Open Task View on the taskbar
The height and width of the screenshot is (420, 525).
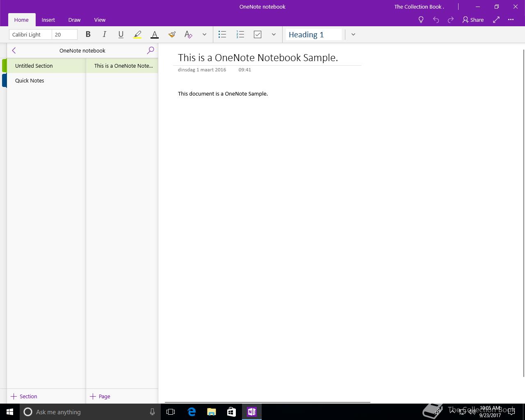[x=171, y=412]
